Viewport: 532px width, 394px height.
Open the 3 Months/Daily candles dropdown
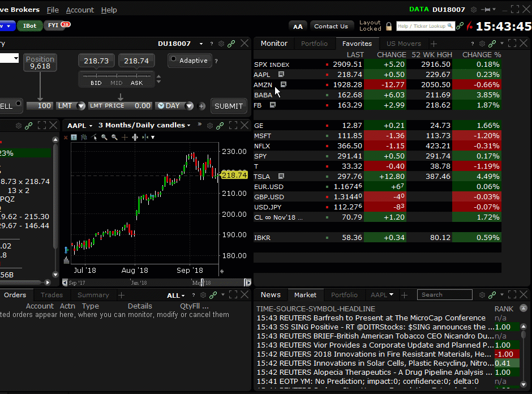[x=188, y=126]
